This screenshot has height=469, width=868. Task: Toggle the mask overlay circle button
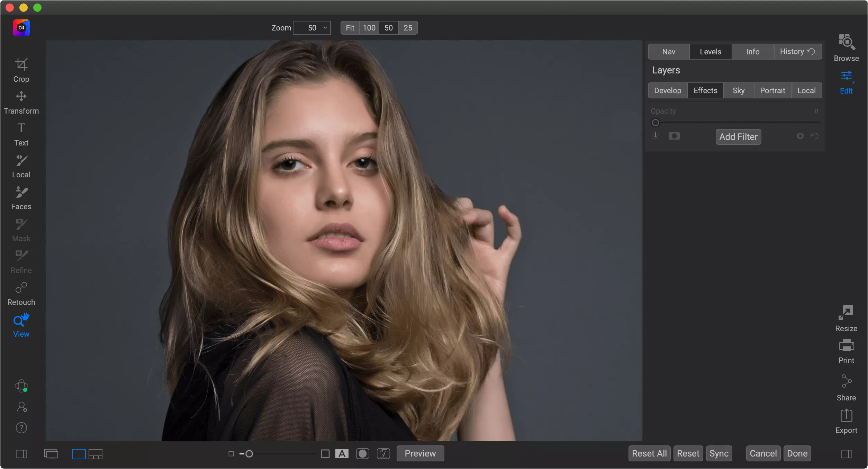pyautogui.click(x=362, y=454)
